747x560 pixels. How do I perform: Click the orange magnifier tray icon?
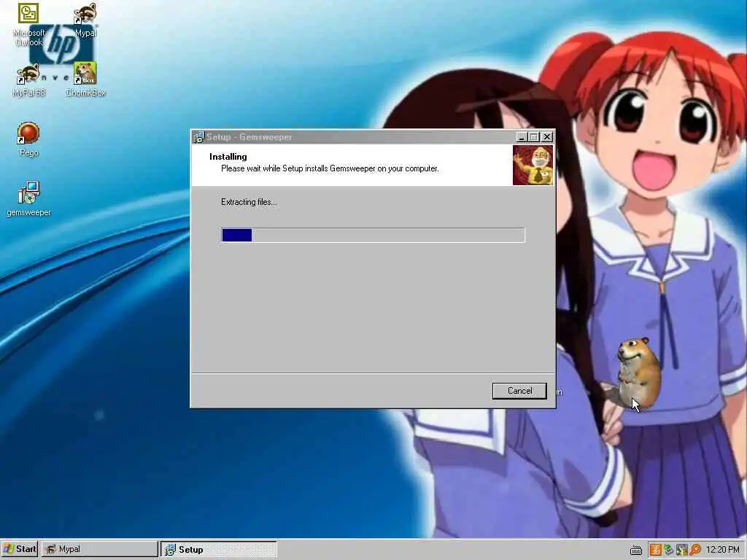[695, 550]
